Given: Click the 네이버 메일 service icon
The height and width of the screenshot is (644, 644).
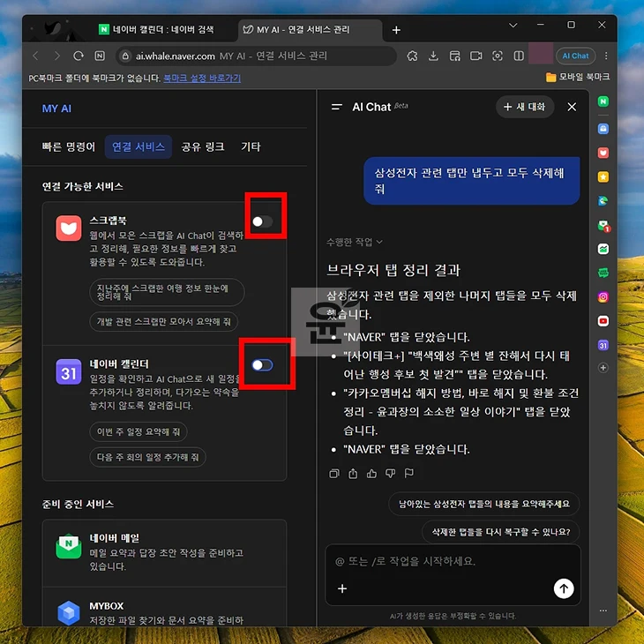Looking at the screenshot, I should point(69,546).
